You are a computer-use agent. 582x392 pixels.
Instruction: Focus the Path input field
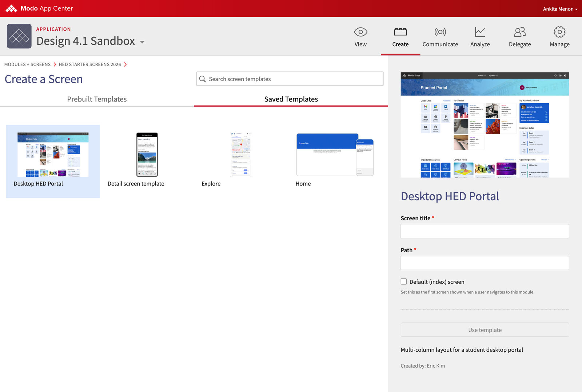[x=485, y=263]
